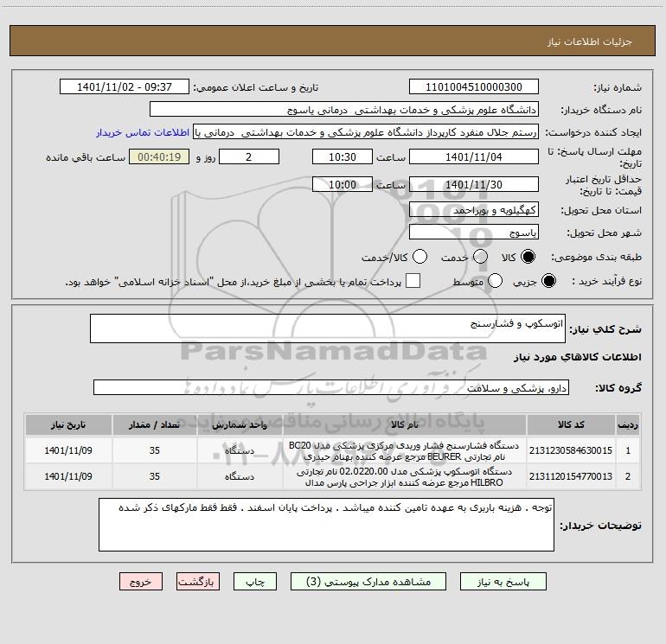666x644 pixels.
Task: Click unit 'دستگاه' in row 2
Action: pos(240,476)
